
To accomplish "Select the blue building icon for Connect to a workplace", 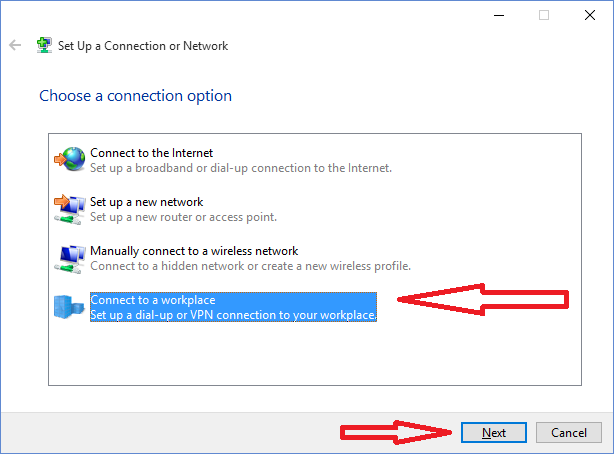I will coord(69,307).
